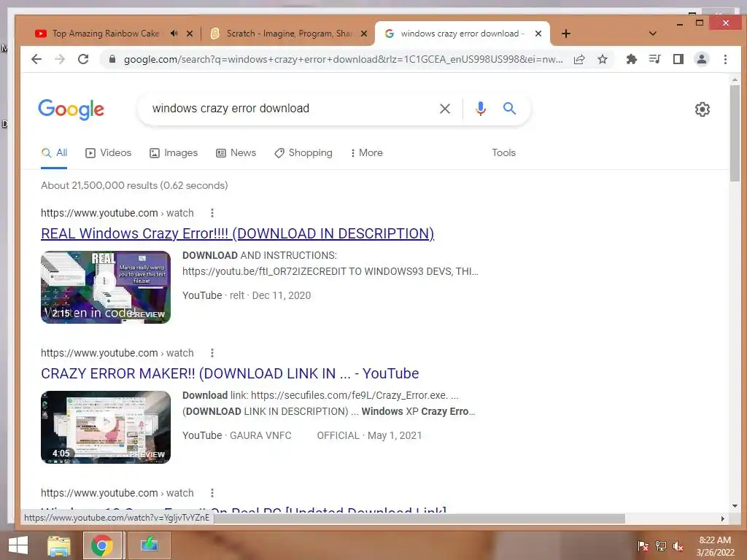Open Chrome's three-dot menu
747x560 pixels.
tap(725, 59)
